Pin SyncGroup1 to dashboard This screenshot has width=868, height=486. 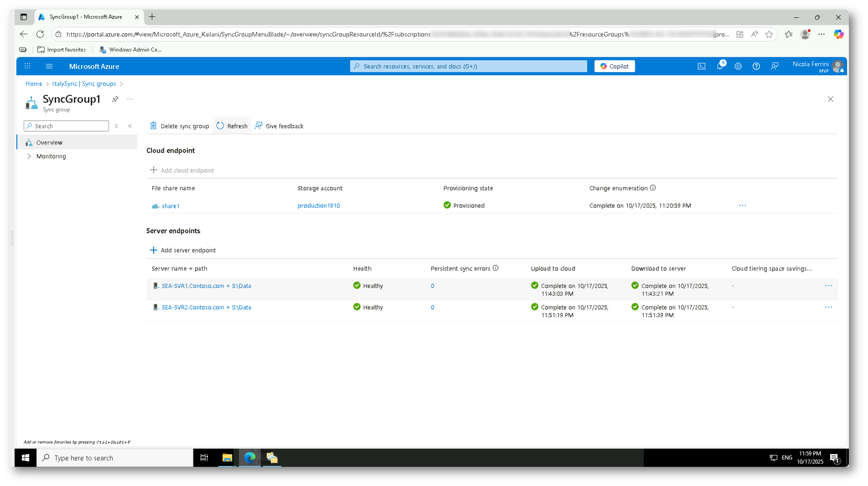(115, 99)
